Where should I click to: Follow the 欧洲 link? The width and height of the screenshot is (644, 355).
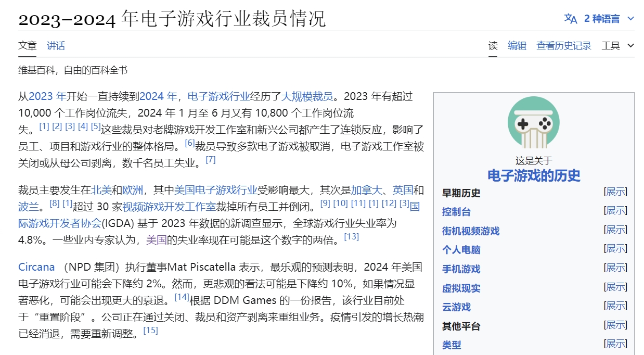click(133, 189)
